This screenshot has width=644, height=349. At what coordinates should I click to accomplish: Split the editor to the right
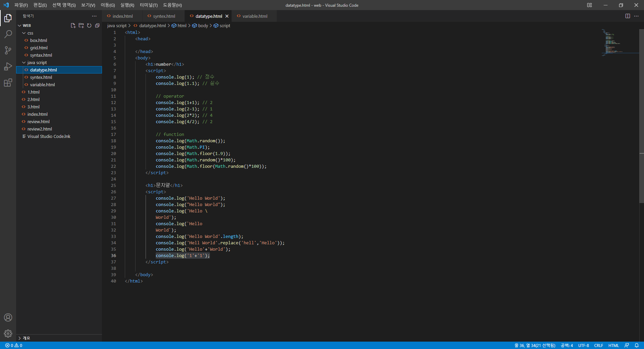tap(628, 16)
